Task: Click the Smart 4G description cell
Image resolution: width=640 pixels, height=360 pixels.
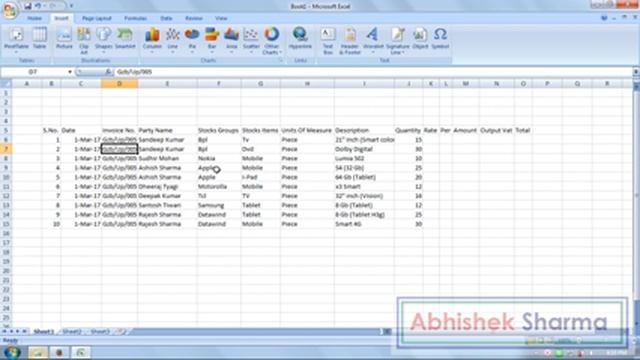Action: click(364, 224)
